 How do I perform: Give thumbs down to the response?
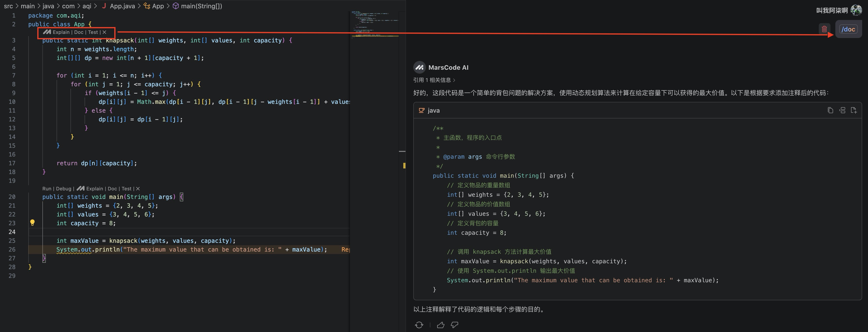pyautogui.click(x=454, y=325)
